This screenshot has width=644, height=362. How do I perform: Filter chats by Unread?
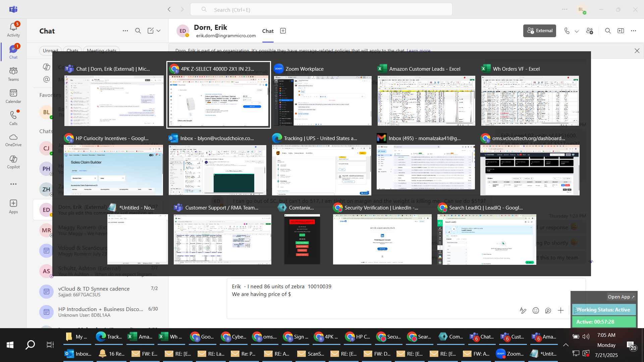point(50,50)
